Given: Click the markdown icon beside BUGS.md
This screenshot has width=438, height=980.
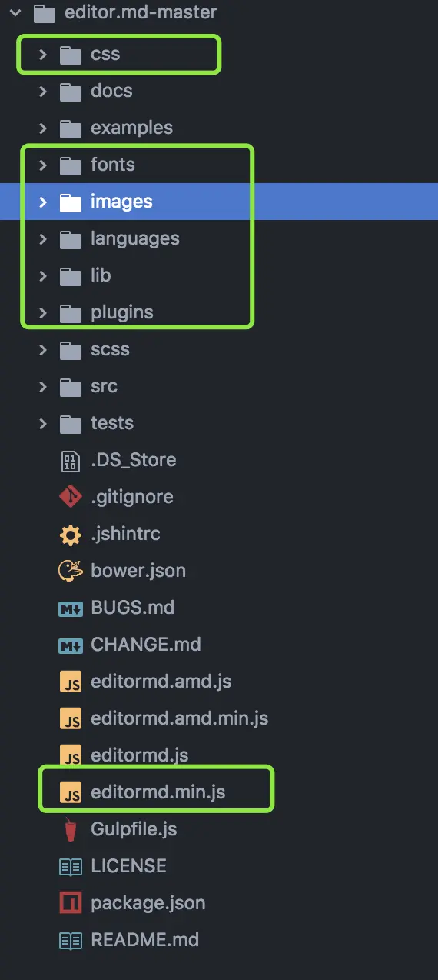Looking at the screenshot, I should (70, 608).
